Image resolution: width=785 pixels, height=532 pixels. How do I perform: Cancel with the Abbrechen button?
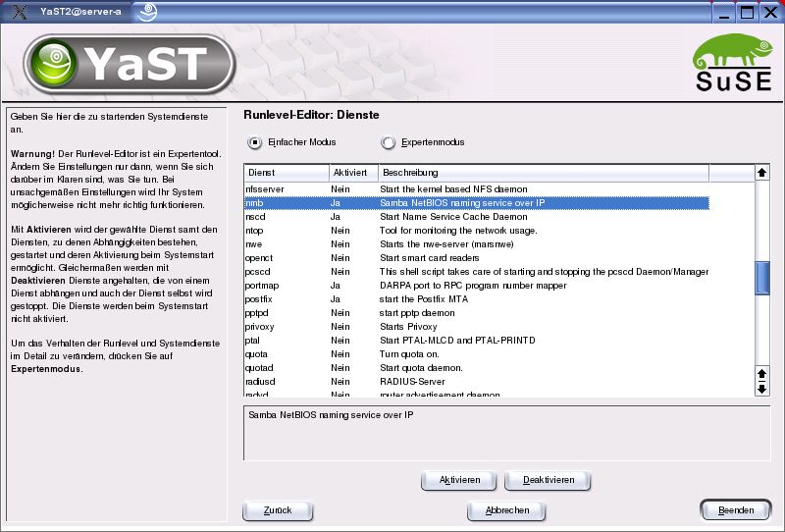pos(506,510)
